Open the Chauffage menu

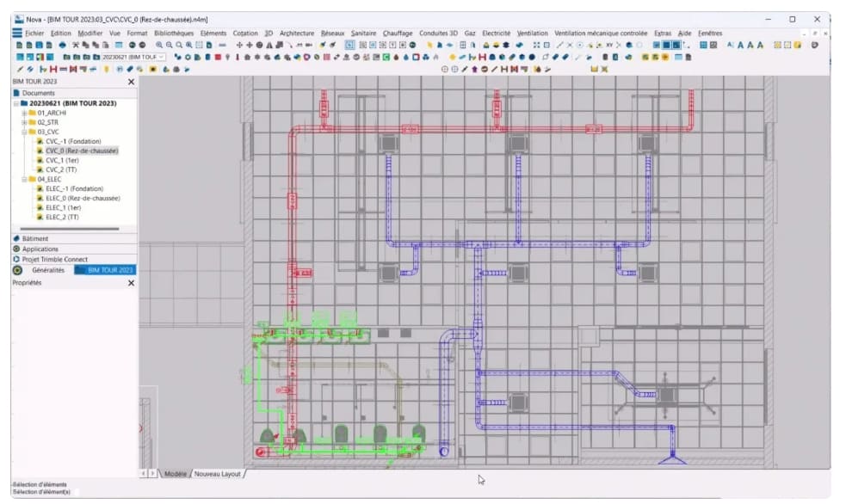(x=397, y=33)
